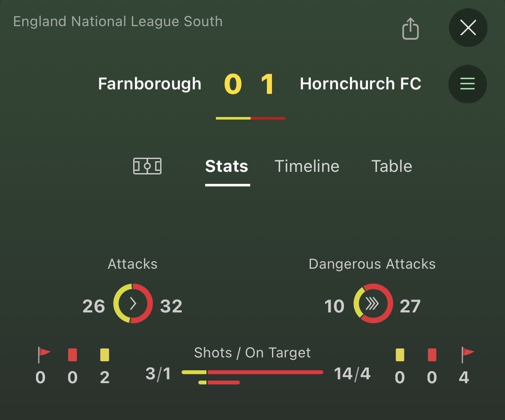Click Farnborough's corner flag icon
This screenshot has width=505, height=420.
pos(44,355)
